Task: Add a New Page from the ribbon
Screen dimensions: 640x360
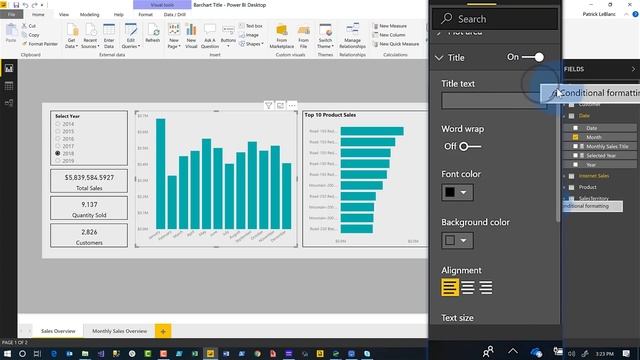Action: (174, 36)
